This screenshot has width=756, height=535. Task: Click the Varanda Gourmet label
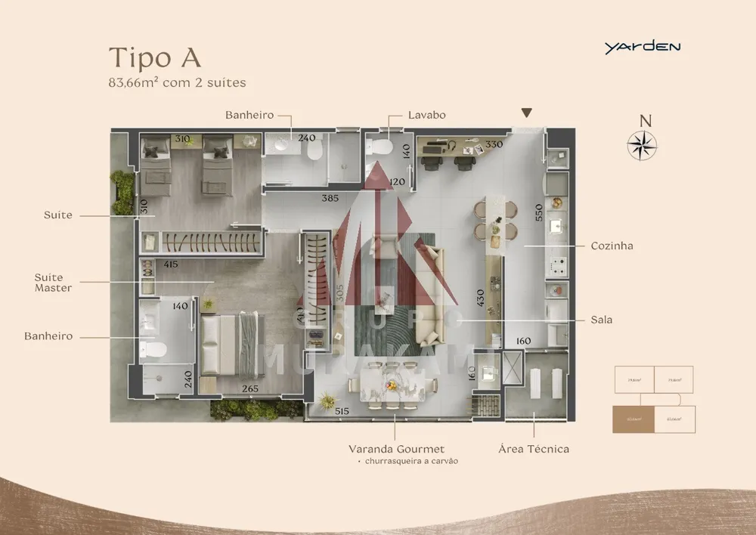[396, 449]
